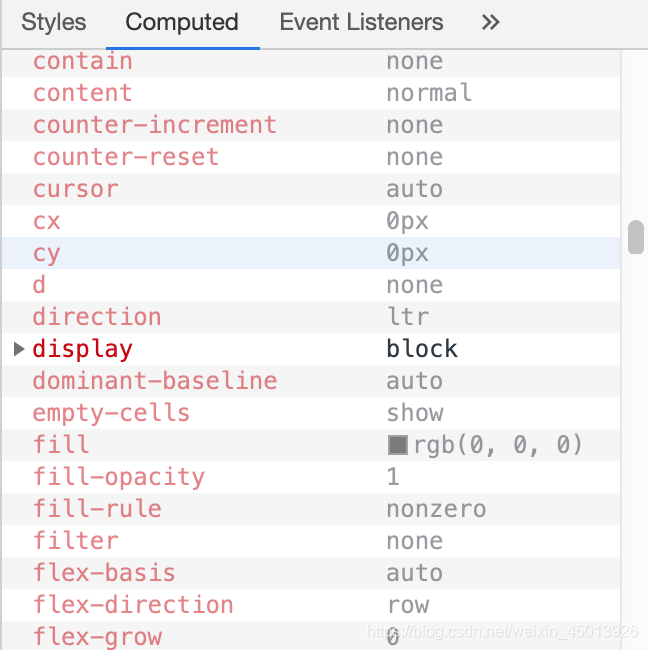Click the fill color swatch
648x650 pixels.
click(x=398, y=445)
